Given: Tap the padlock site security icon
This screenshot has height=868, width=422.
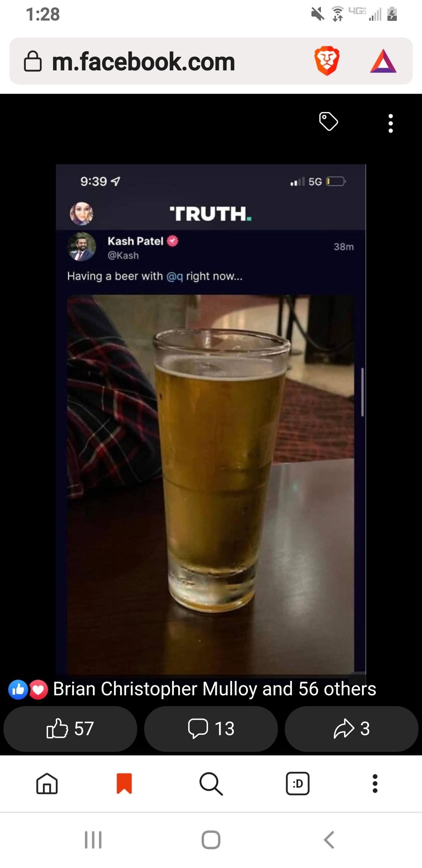Looking at the screenshot, I should pyautogui.click(x=33, y=61).
